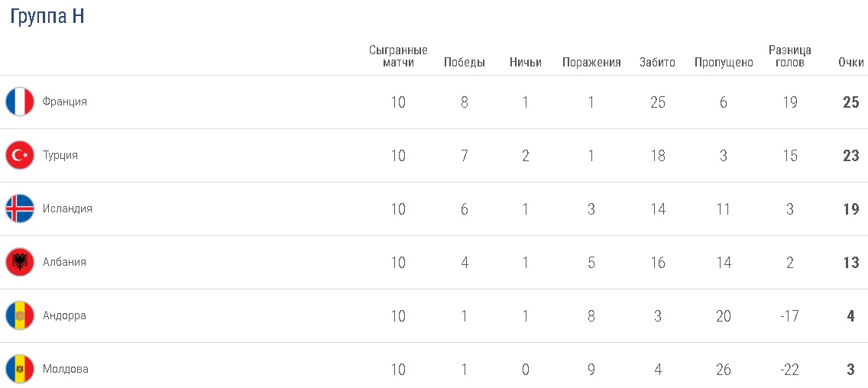Click the Победы column header
The width and height of the screenshot is (868, 388).
click(x=465, y=63)
